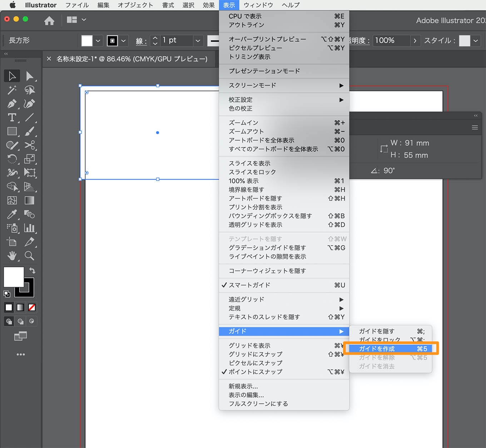The width and height of the screenshot is (486, 448).
Task: Choose アウトライン from the menu
Action: 284,25
